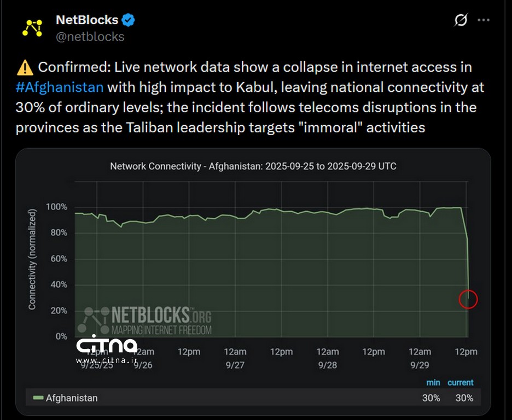Sort by the "current" legend column
Viewport: 512px width, 420px height.
[x=460, y=382]
